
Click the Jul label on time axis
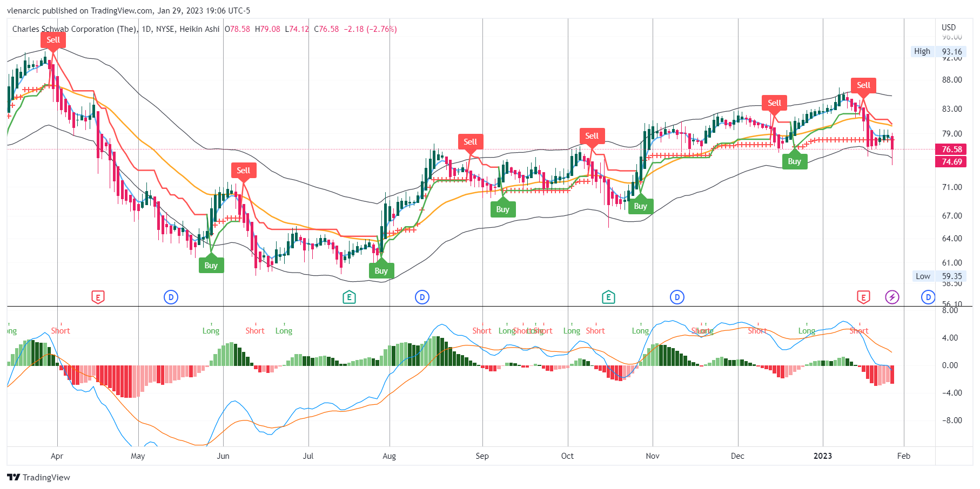tap(308, 456)
